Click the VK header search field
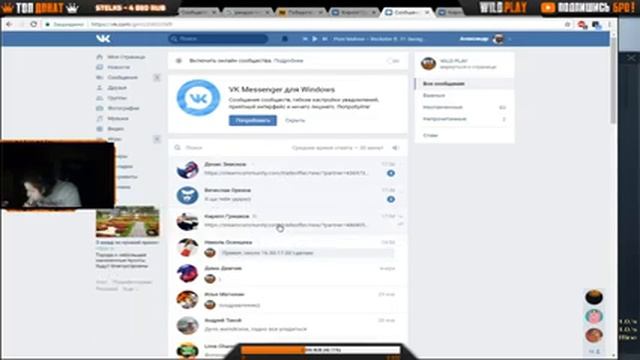 [x=218, y=39]
